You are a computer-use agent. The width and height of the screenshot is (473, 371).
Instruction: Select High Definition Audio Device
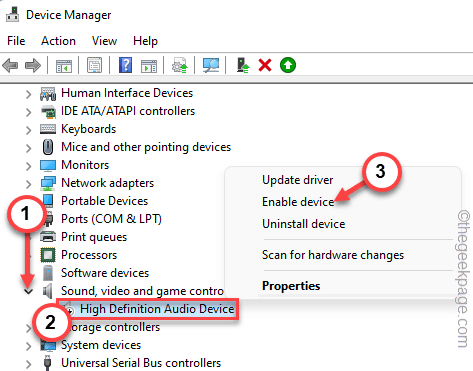coord(157,309)
